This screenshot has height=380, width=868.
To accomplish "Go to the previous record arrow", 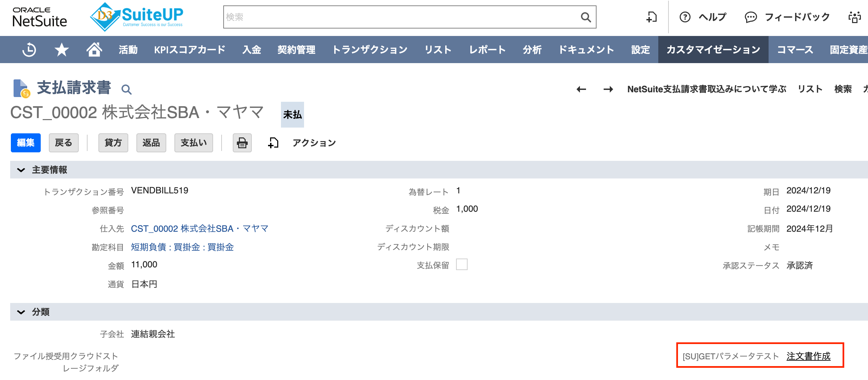I will tap(581, 89).
